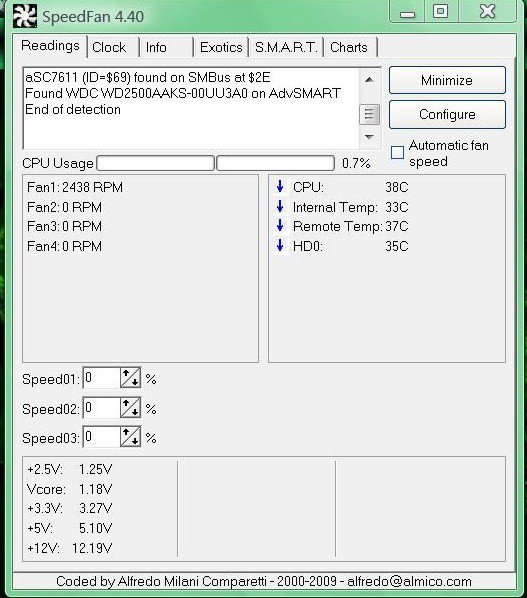Click the SpeedFan fan icon in title bar
This screenshot has width=527, height=598.
tap(25, 16)
